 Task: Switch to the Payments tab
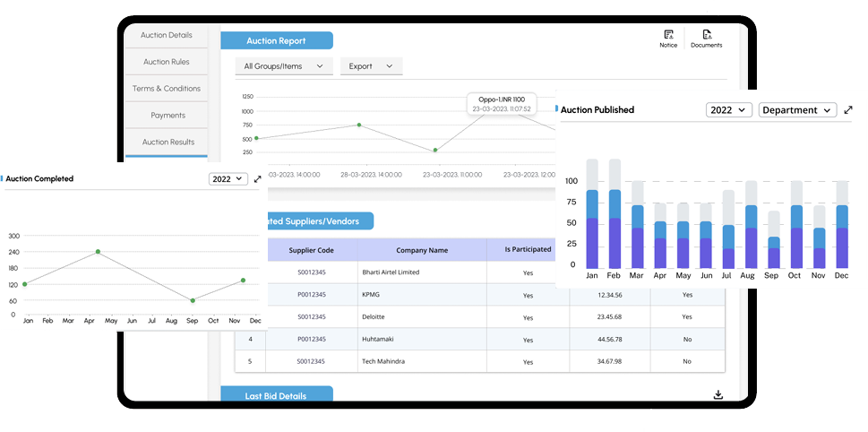point(166,116)
